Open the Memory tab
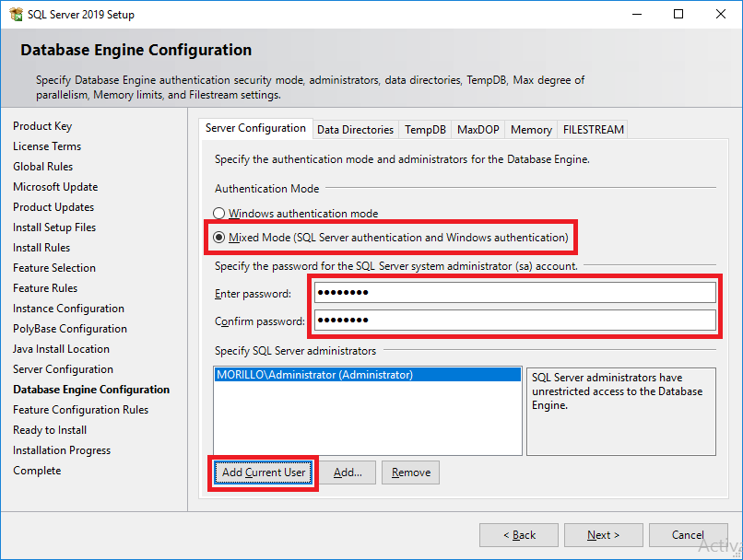This screenshot has height=560, width=743. 531,130
